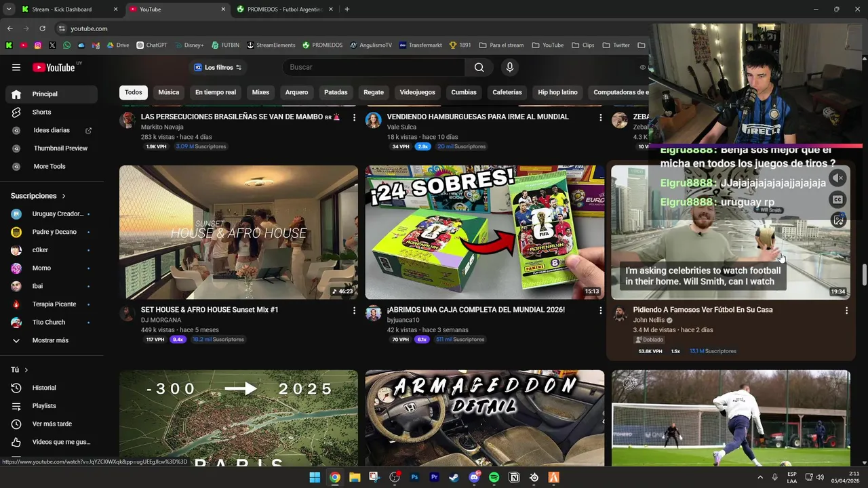The image size is (868, 488).
Task: Open the StreamElements bookmark
Action: tap(271, 45)
